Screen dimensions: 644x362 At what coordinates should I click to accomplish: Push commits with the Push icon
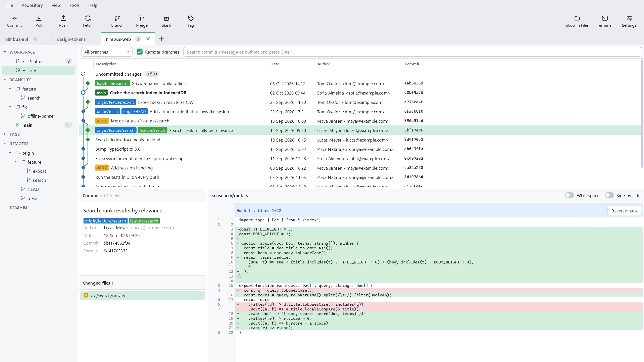point(63,18)
